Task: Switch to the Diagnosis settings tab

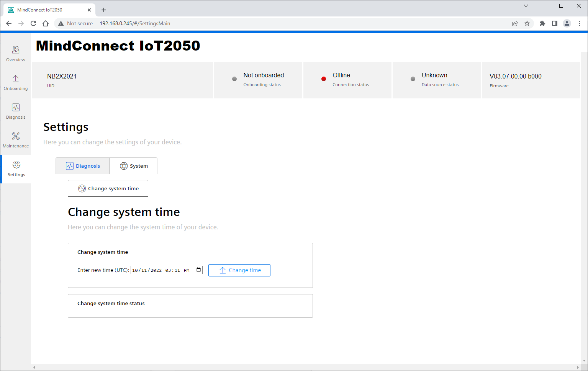Action: (83, 166)
